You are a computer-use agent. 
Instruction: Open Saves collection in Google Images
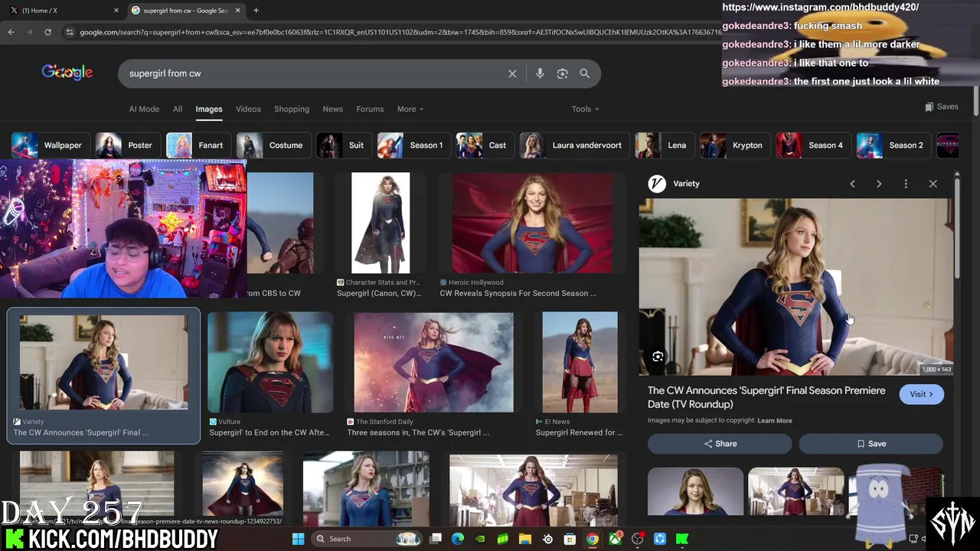(941, 107)
